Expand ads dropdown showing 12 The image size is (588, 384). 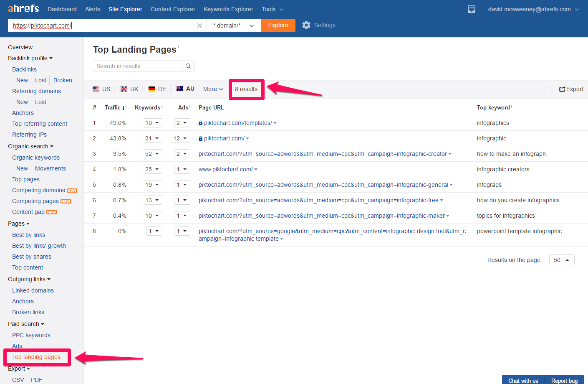pyautogui.click(x=180, y=138)
